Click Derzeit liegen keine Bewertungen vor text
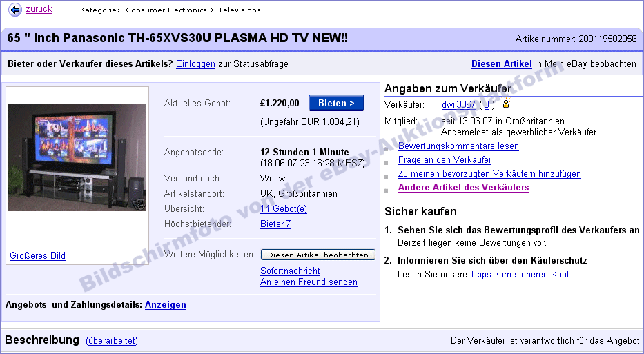 tap(472, 243)
